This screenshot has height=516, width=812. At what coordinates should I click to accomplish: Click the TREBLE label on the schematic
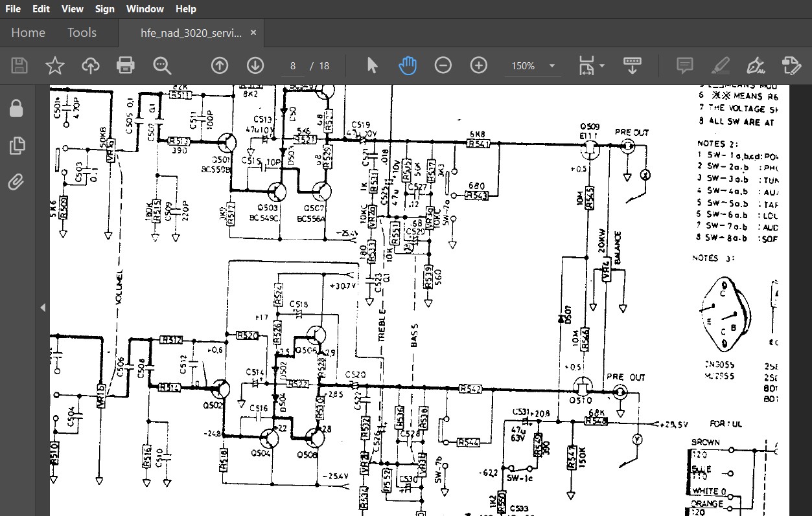click(x=382, y=325)
